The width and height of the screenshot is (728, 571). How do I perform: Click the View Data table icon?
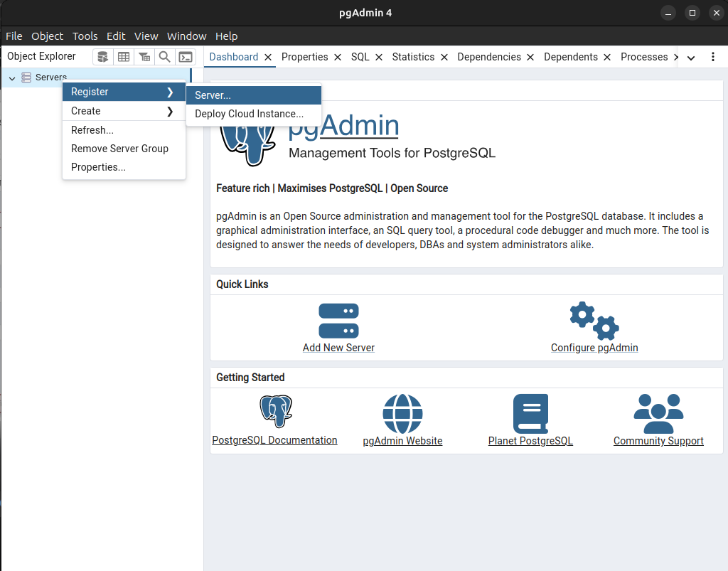(x=124, y=57)
